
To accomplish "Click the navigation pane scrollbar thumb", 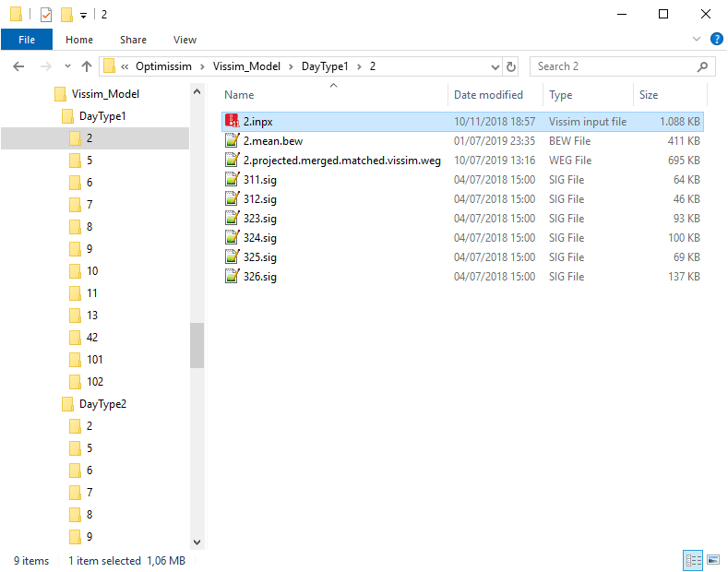I will (x=197, y=344).
